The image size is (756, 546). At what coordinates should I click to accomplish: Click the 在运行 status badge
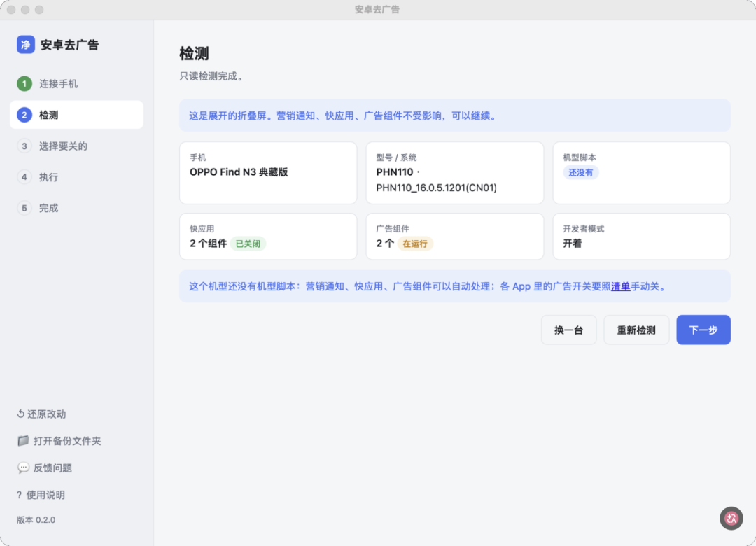coord(415,244)
